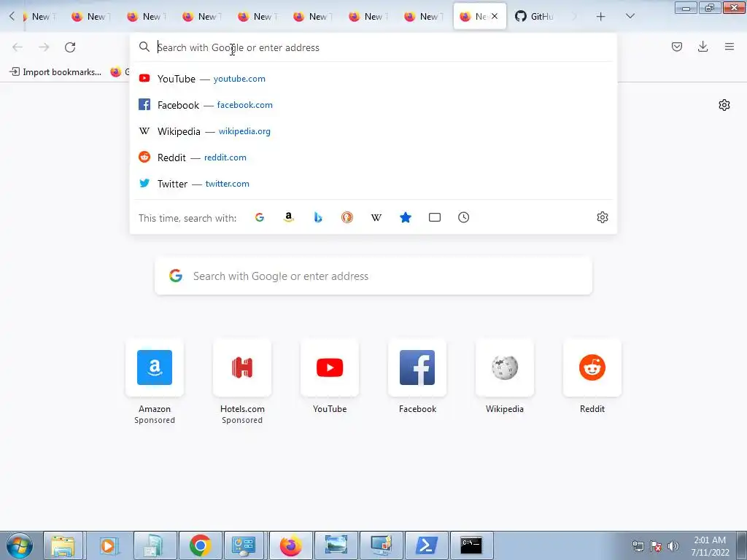Search in open Tabs icon

(435, 217)
